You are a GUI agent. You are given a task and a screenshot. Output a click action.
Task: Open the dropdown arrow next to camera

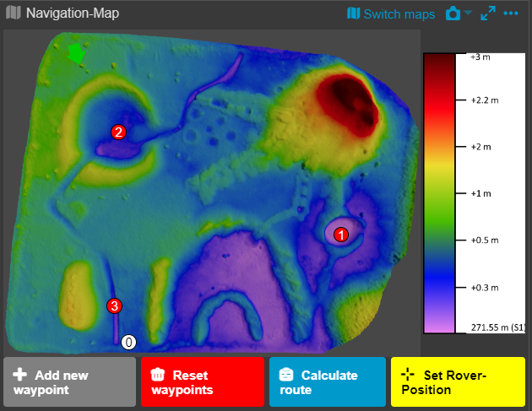(x=469, y=14)
